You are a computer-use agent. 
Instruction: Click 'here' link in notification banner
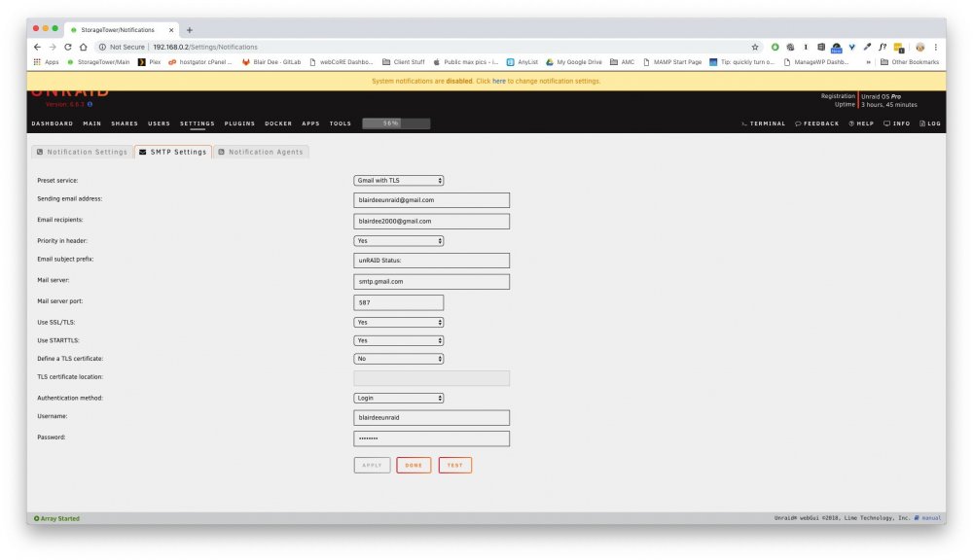499,82
